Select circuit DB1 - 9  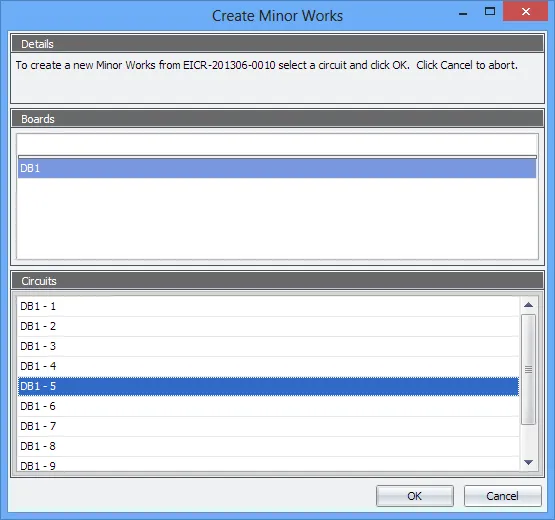(x=268, y=464)
